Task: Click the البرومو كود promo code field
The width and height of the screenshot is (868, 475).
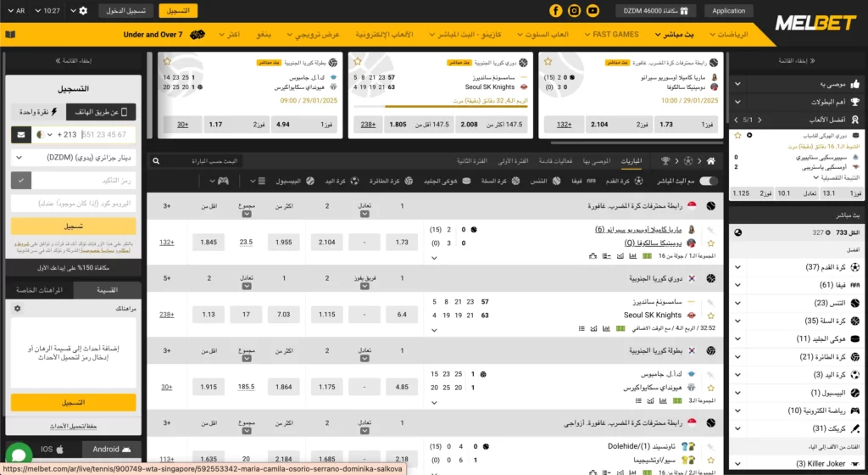Action: click(x=73, y=204)
